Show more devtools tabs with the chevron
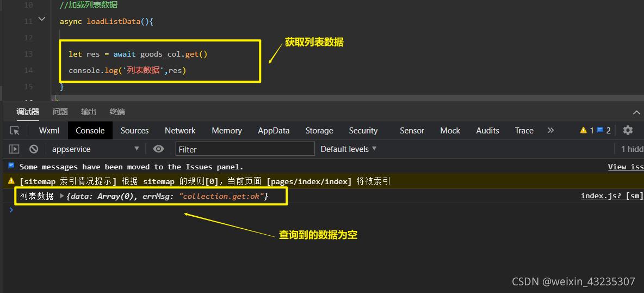This screenshot has width=644, height=293. point(551,130)
